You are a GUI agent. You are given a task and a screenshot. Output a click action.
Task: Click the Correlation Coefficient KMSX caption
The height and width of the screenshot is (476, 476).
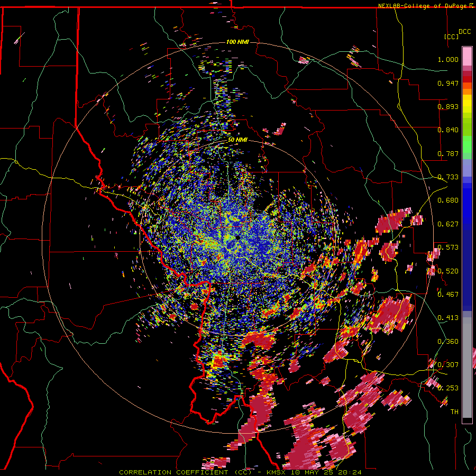240,472
